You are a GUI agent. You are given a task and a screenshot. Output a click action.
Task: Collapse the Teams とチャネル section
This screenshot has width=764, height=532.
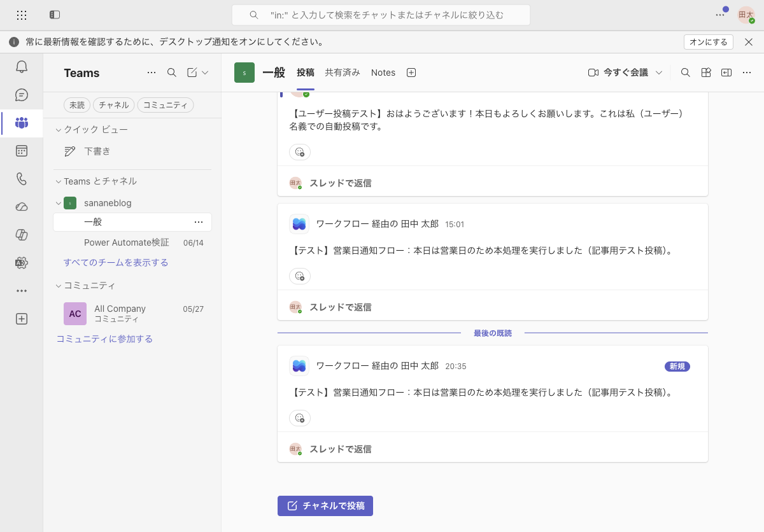(59, 181)
